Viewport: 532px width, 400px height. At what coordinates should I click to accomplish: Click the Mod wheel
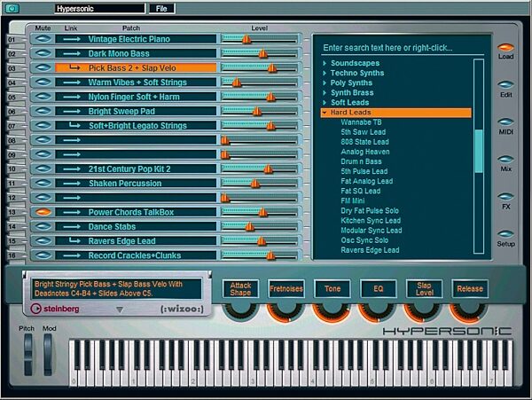click(x=48, y=355)
